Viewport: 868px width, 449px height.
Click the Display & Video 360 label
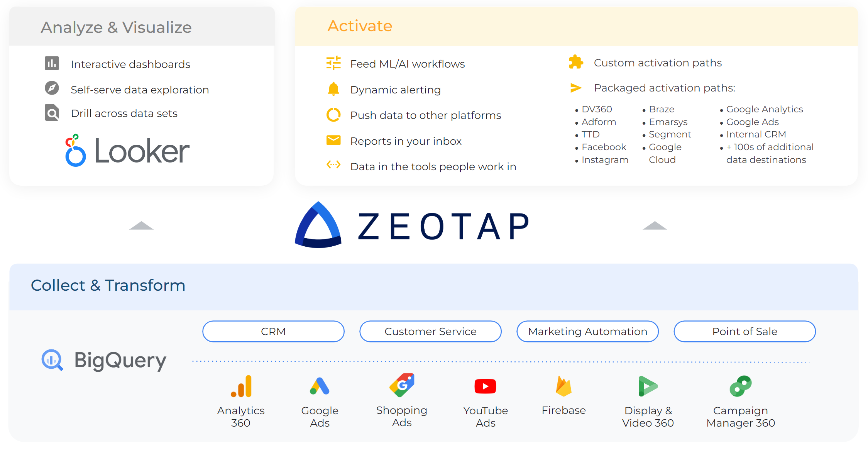pos(648,417)
